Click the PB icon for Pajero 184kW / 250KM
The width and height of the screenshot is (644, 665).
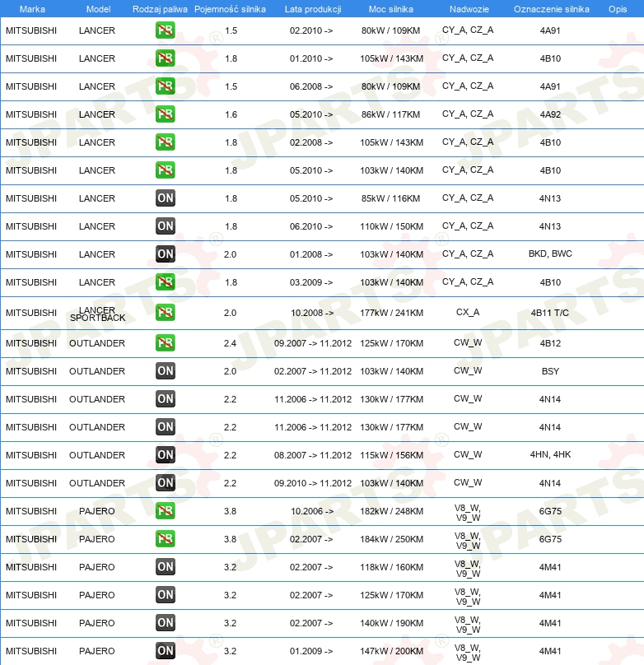(x=166, y=539)
